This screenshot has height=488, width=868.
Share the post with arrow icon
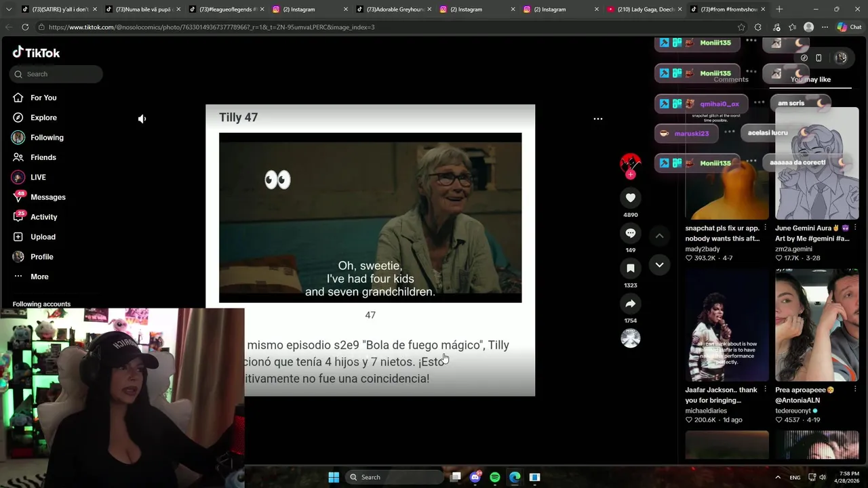pos(631,304)
